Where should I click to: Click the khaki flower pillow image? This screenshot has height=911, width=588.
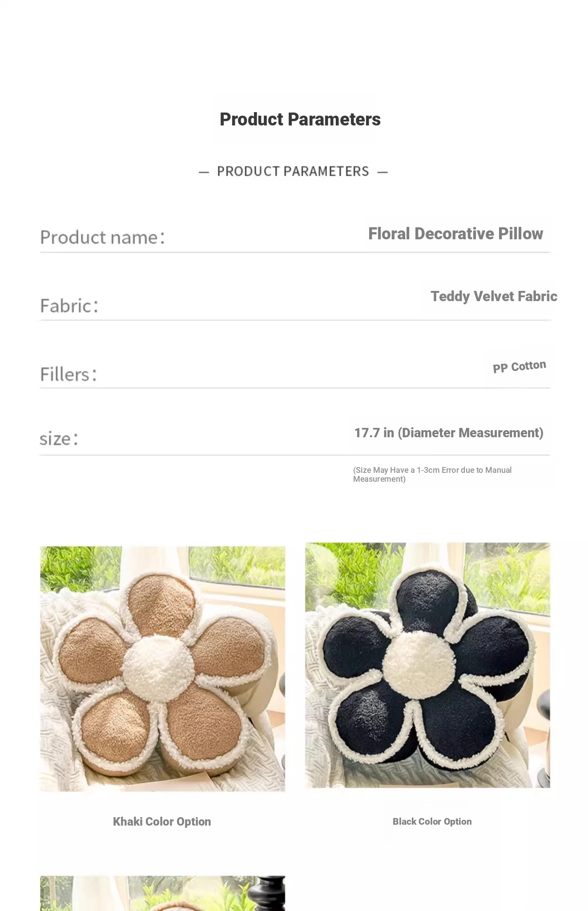[162, 669]
